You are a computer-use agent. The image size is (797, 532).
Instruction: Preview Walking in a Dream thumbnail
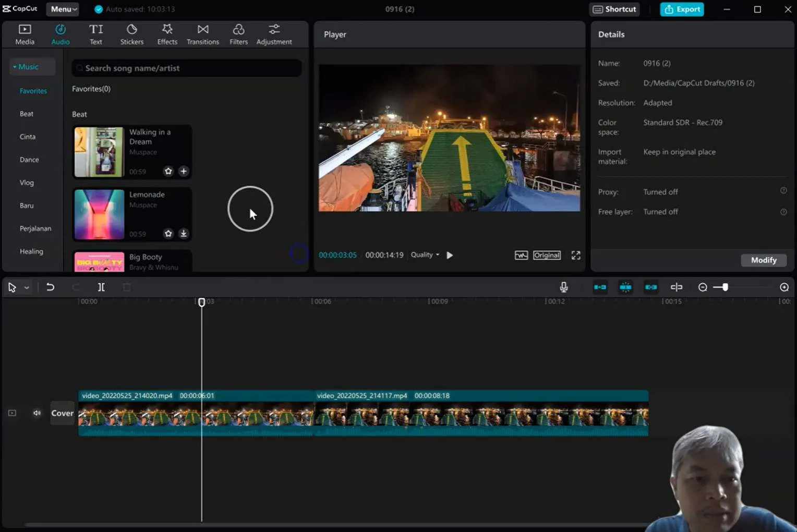coord(99,152)
